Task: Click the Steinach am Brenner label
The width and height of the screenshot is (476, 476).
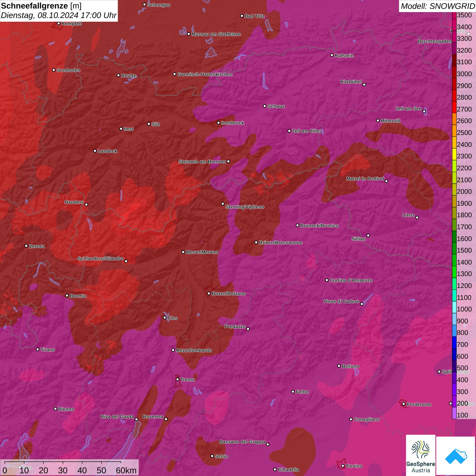Action: (202, 161)
